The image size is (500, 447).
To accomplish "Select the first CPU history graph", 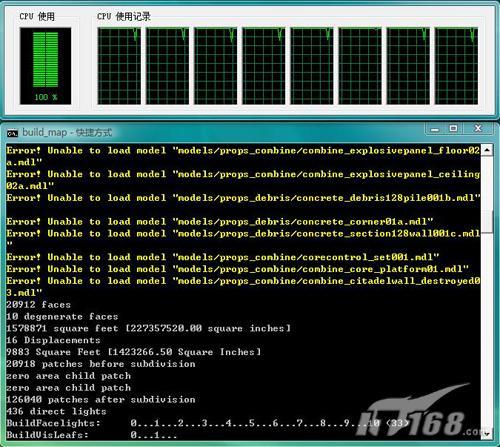I will pyautogui.click(x=119, y=66).
